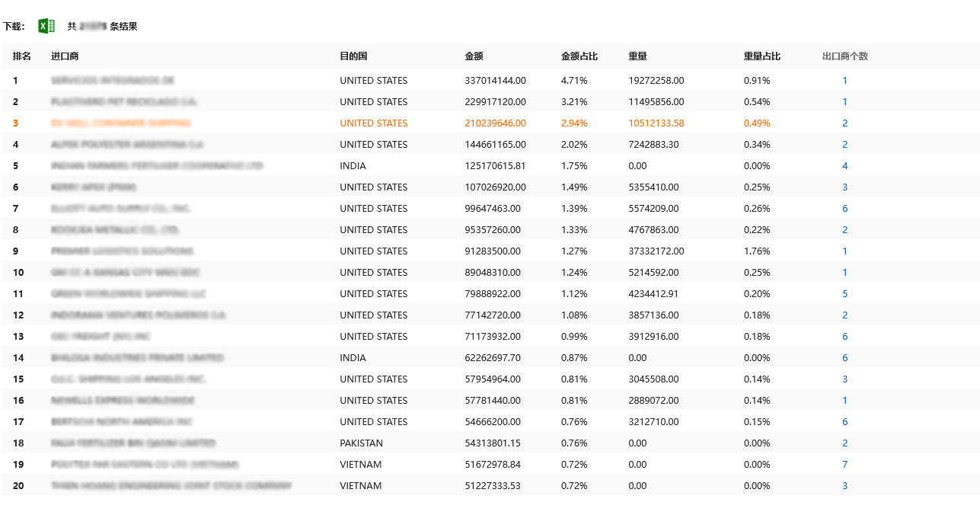The width and height of the screenshot is (980, 515).
Task: Click the 目的国 column header
Action: pos(353,56)
